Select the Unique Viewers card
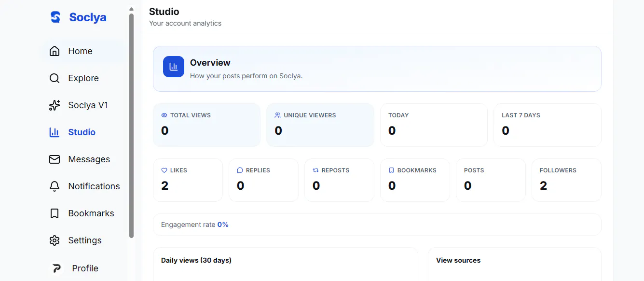Image resolution: width=644 pixels, height=281 pixels. tap(320, 125)
